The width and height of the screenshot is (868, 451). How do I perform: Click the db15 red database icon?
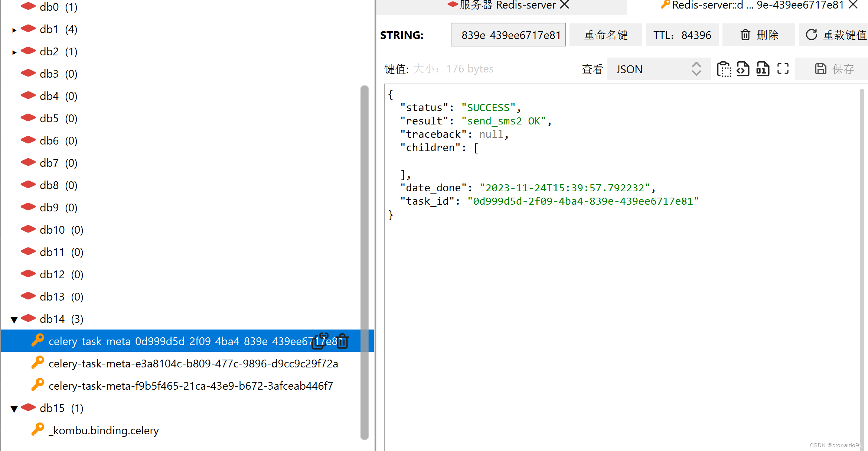click(x=28, y=408)
